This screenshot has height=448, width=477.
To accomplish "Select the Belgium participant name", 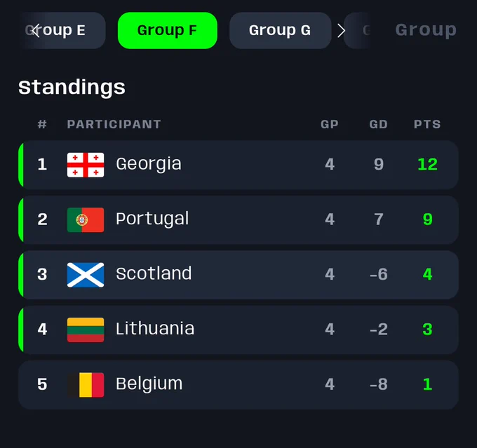I will [x=149, y=383].
